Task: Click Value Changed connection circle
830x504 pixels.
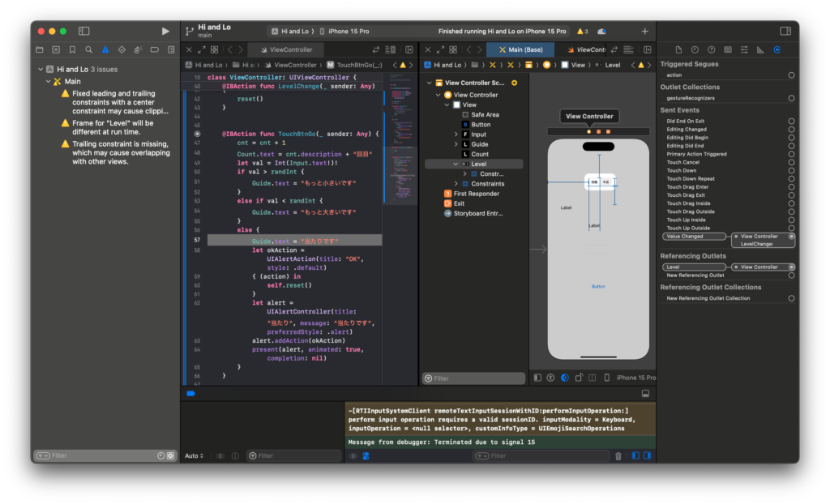Action: tap(791, 237)
